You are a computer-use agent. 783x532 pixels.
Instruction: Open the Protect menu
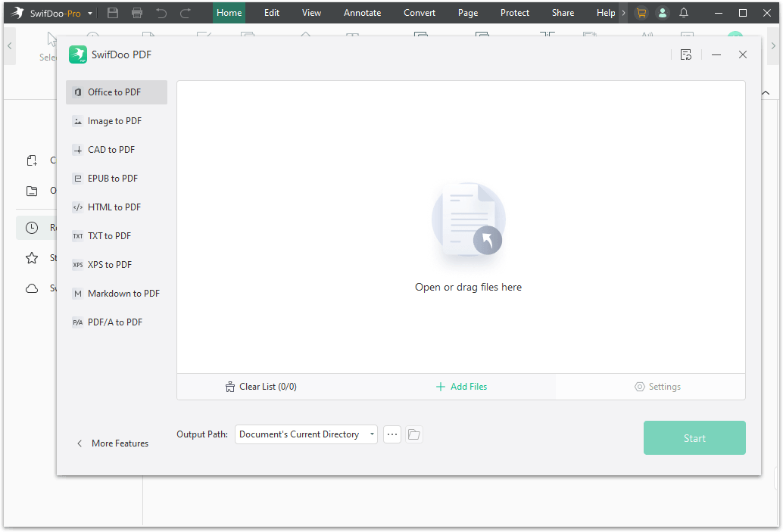tap(514, 12)
